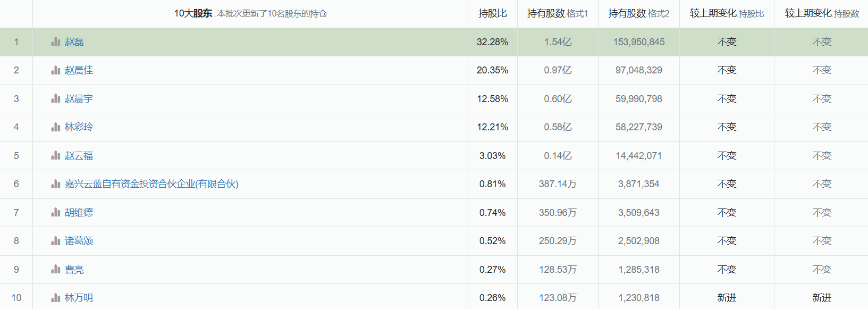
Task: Open the chart icon beside 林万明
Action: tap(55, 298)
